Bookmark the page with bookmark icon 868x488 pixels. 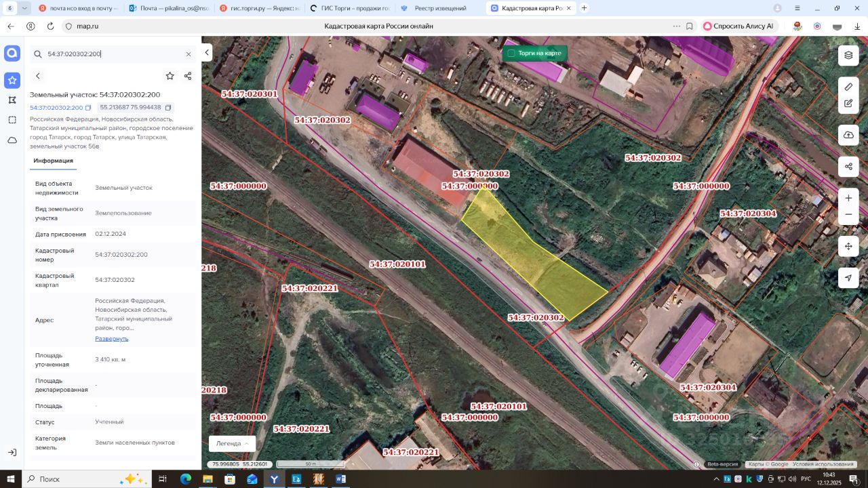[x=690, y=26]
